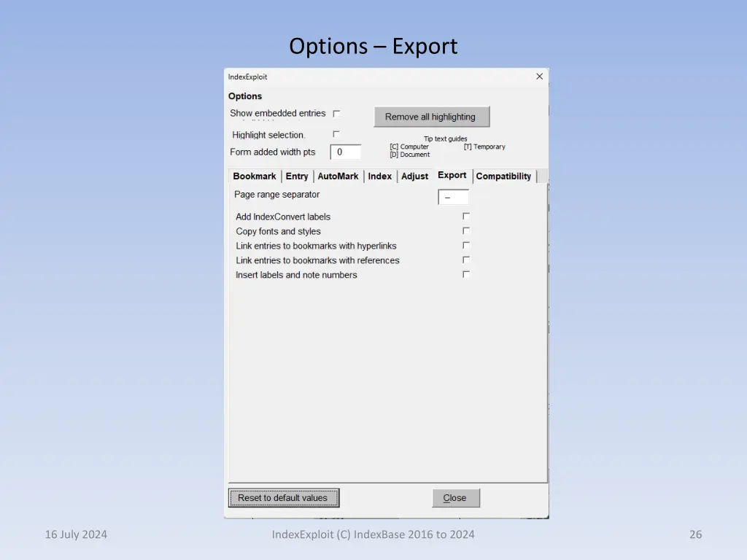Click the IndexExploit title bar text
The height and width of the screenshot is (560, 747).
click(x=248, y=77)
